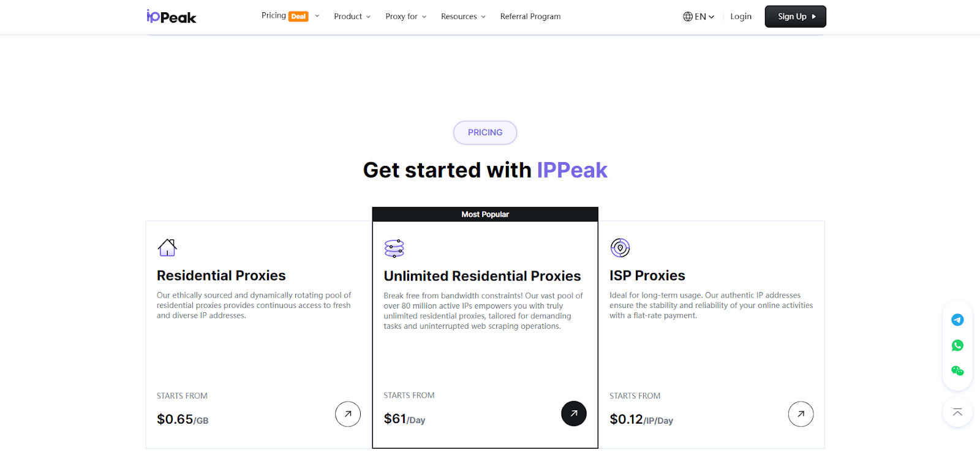Click the Login link
Image resolution: width=980 pixels, height=461 pixels.
[x=741, y=17]
